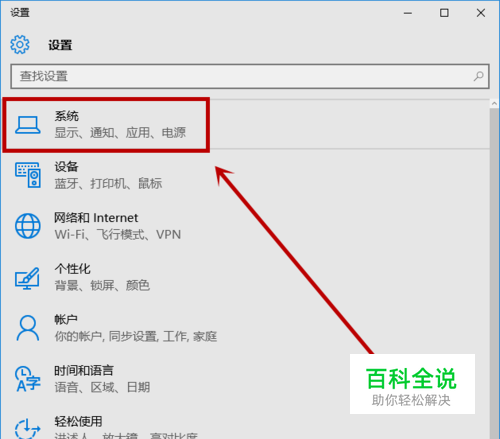The height and width of the screenshot is (439, 500).
Task: Click the vertical scrollbar track
Action: (494, 273)
